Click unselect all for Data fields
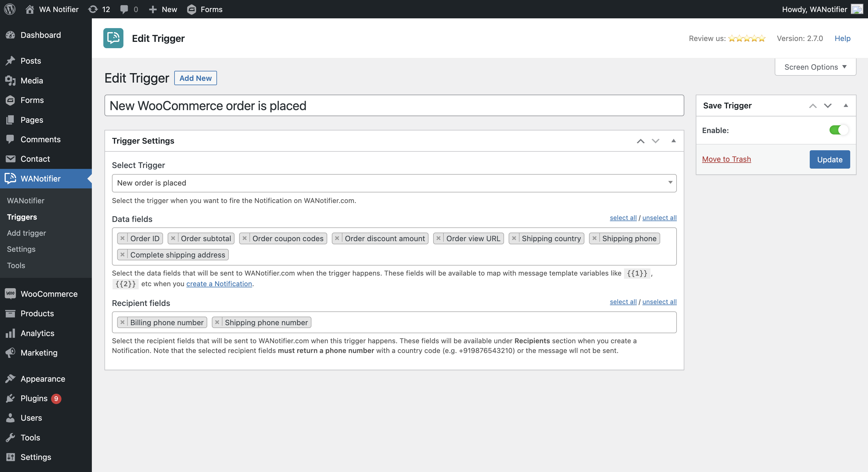868x472 pixels. [x=659, y=217]
